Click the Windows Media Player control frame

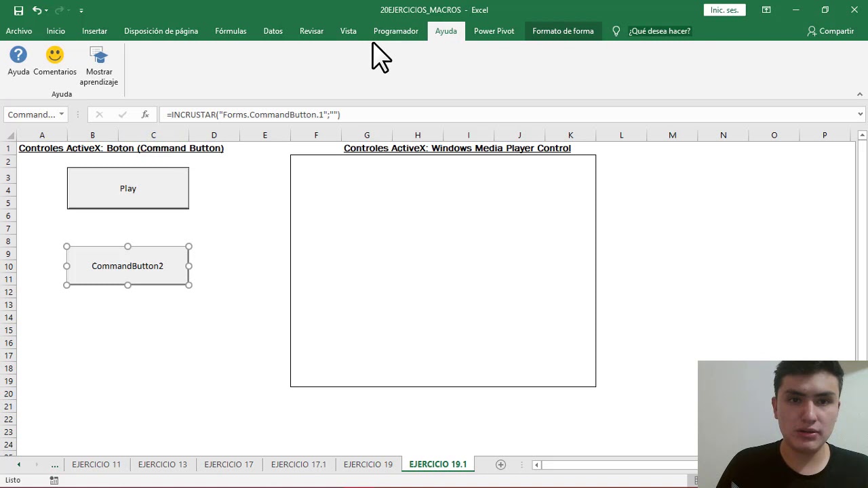(443, 271)
